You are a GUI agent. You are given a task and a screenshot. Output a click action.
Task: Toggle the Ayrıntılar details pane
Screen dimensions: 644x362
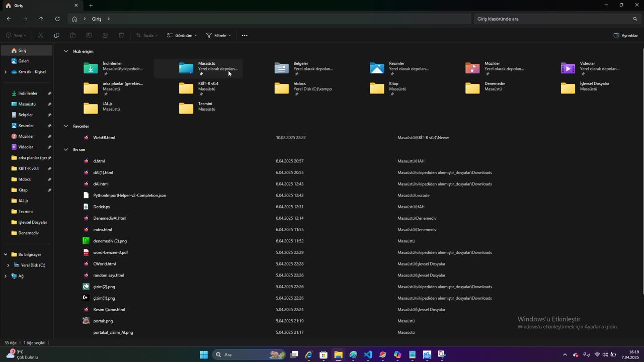pyautogui.click(x=625, y=36)
